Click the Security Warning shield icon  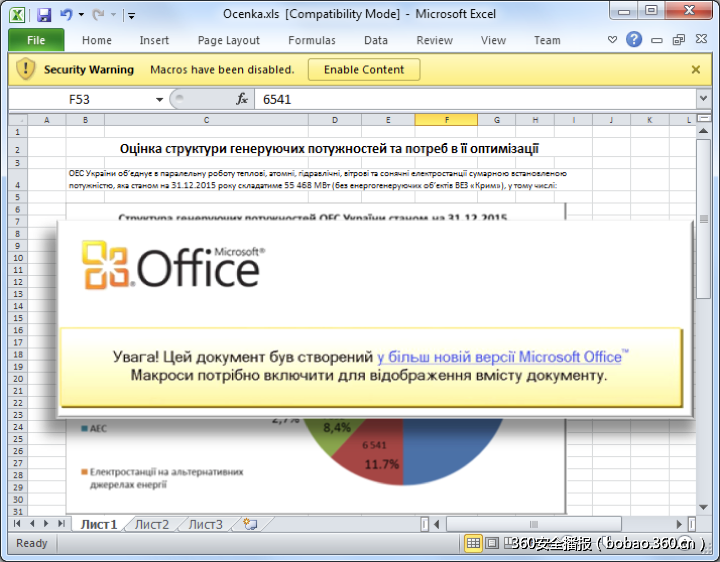(x=26, y=69)
